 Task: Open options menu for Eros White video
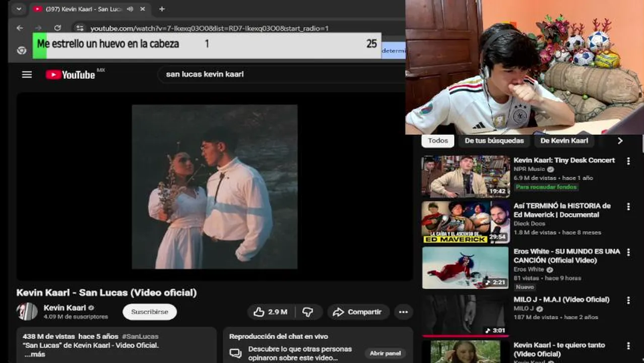pyautogui.click(x=628, y=252)
